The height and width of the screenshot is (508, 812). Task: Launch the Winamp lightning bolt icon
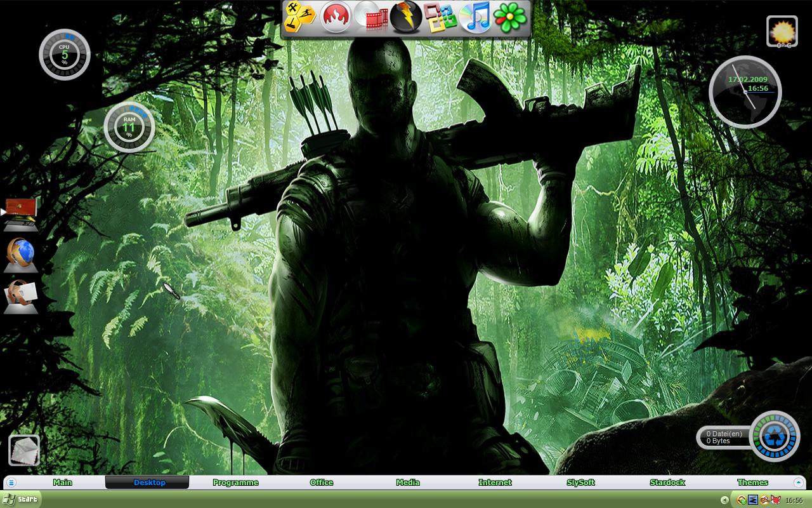(x=406, y=17)
